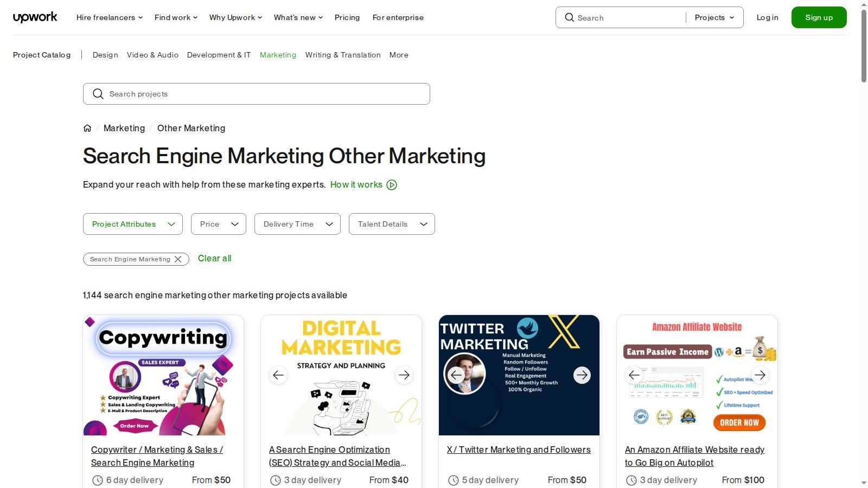Click next arrow on Digital Marketing card
The height and width of the screenshot is (488, 868).
point(404,375)
